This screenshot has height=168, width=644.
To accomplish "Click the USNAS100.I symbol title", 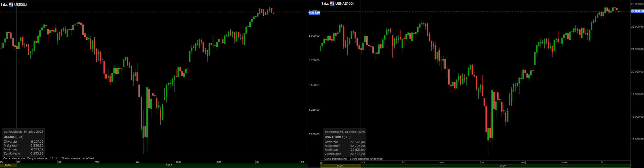I will [345, 4].
